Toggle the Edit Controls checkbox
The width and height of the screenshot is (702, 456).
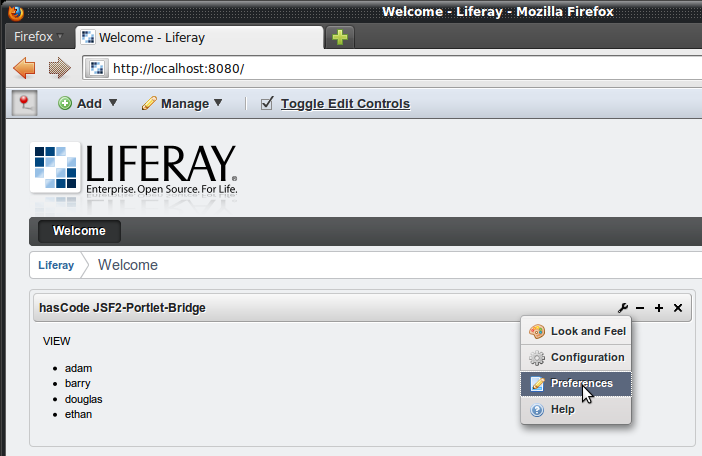click(x=266, y=103)
